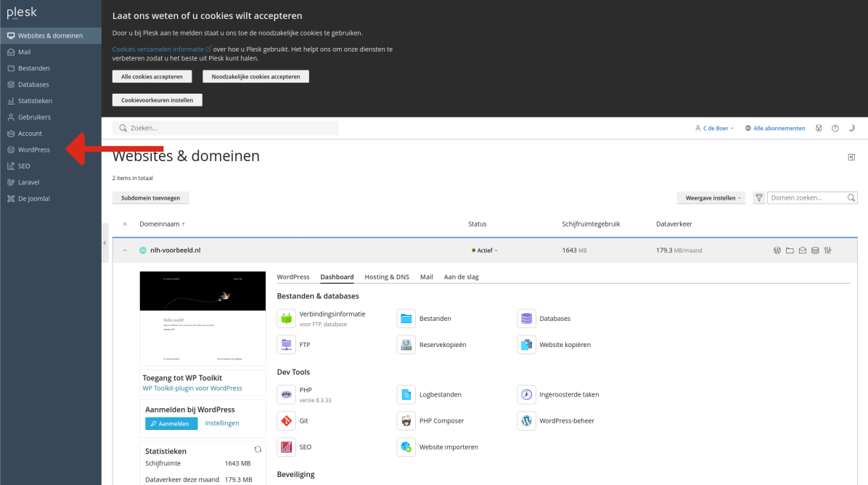Open C de Boer user menu

coord(715,128)
